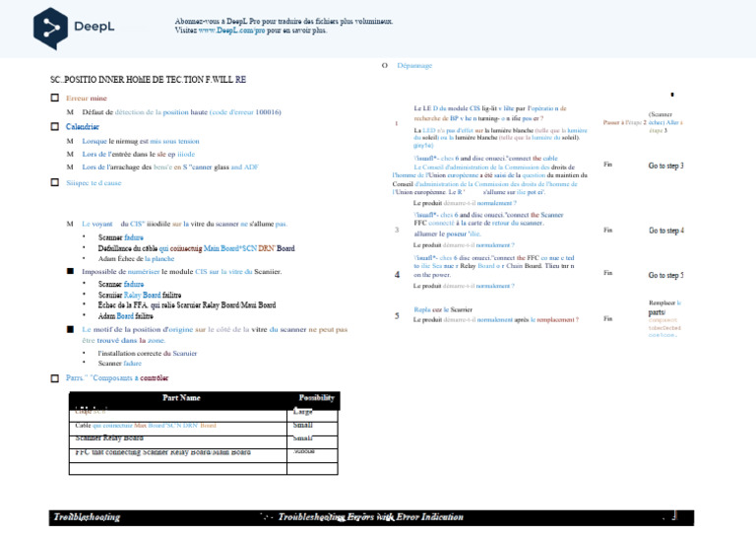The image size is (756, 536).
Task: Click the 'Part Name' table header
Action: click(x=181, y=397)
